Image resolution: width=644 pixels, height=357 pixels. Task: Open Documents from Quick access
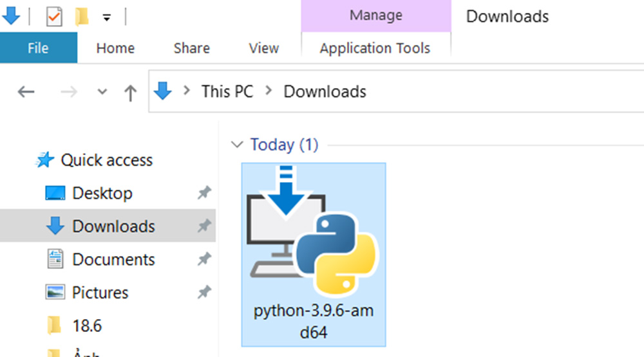point(113,259)
